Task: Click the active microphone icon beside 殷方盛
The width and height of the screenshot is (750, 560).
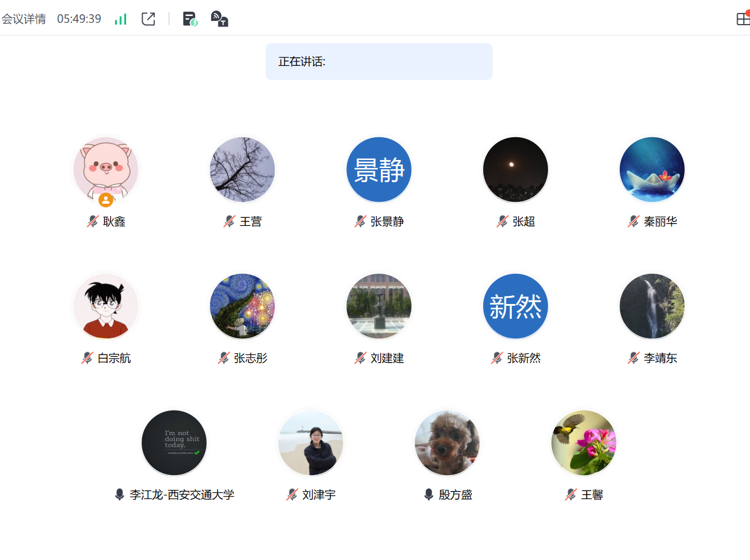Action: (429, 495)
